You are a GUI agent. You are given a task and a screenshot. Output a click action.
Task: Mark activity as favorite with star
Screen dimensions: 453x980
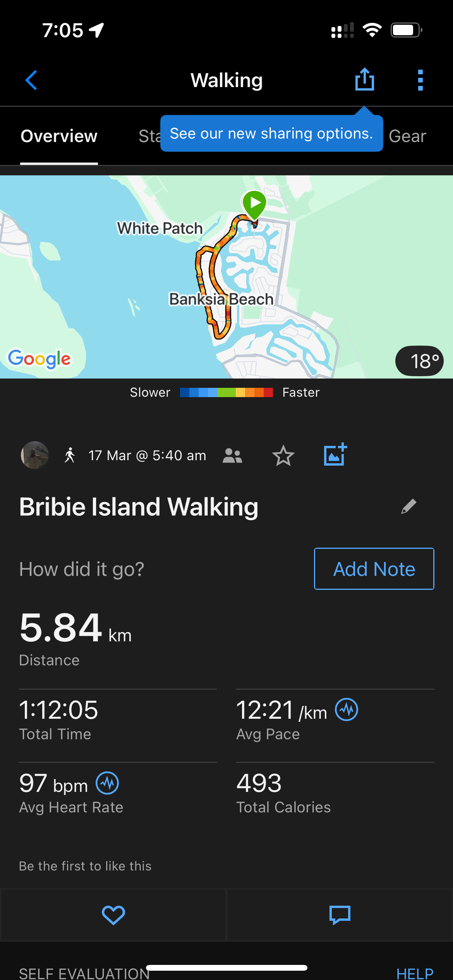click(283, 456)
